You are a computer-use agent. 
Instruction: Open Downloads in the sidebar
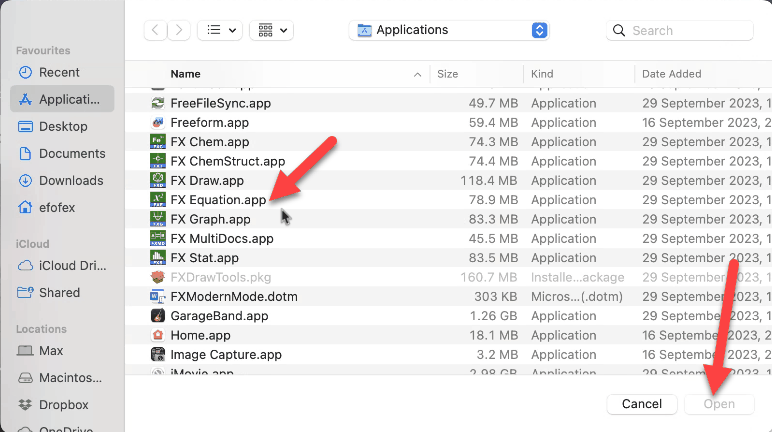62,180
